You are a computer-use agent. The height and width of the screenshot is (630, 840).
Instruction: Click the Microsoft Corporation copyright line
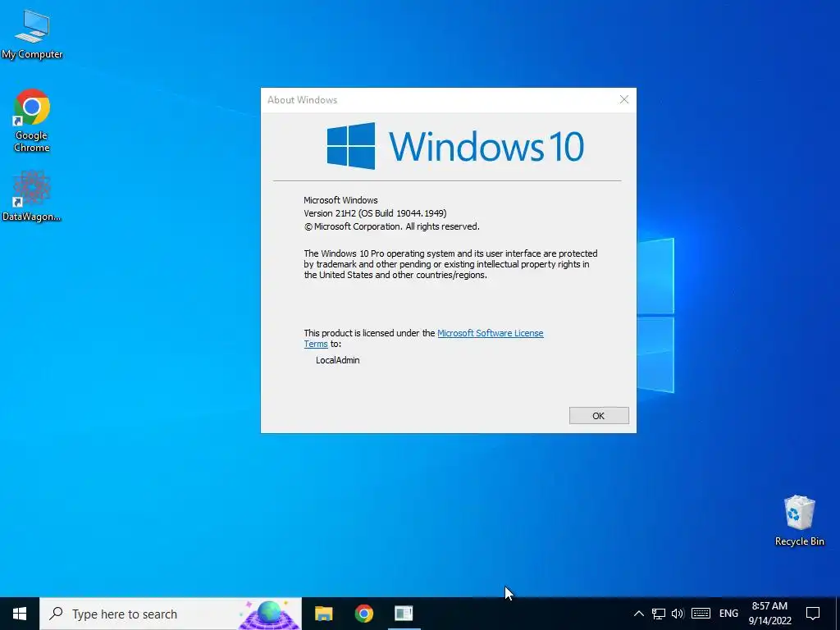click(391, 226)
